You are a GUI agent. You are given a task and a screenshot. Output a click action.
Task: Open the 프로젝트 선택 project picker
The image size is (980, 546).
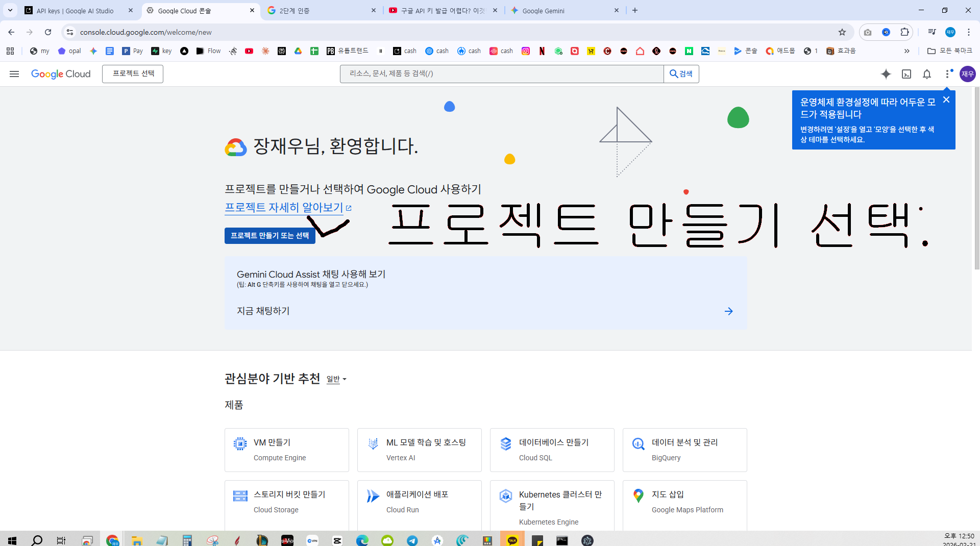133,74
